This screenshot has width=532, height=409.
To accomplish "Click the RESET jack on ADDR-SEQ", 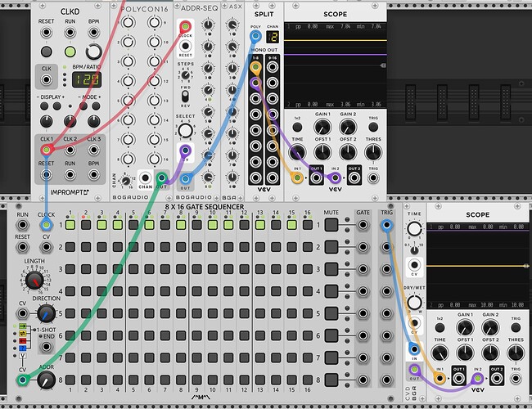I will (185, 46).
